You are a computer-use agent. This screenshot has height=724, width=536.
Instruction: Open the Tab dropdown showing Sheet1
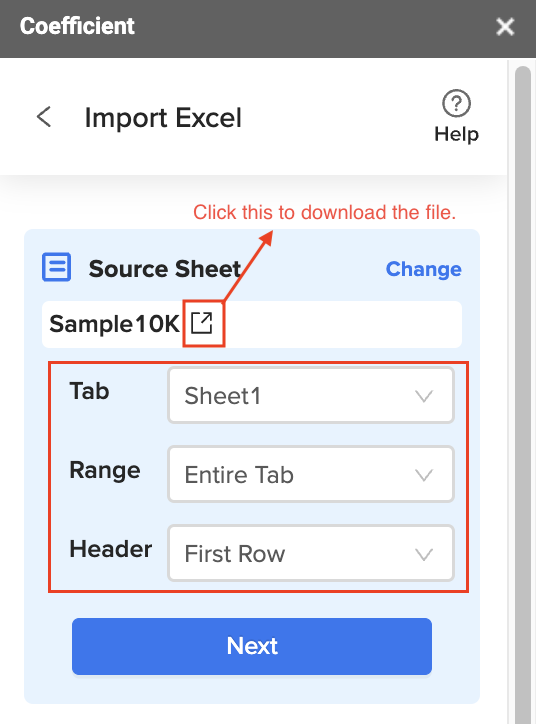[311, 395]
